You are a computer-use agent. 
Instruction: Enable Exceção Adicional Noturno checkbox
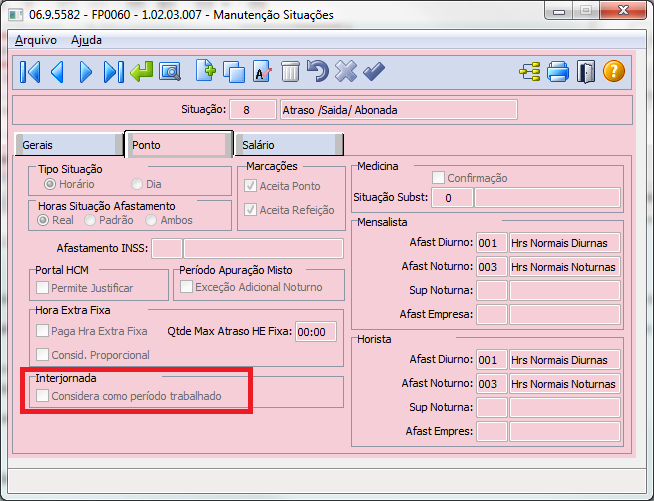click(x=186, y=287)
